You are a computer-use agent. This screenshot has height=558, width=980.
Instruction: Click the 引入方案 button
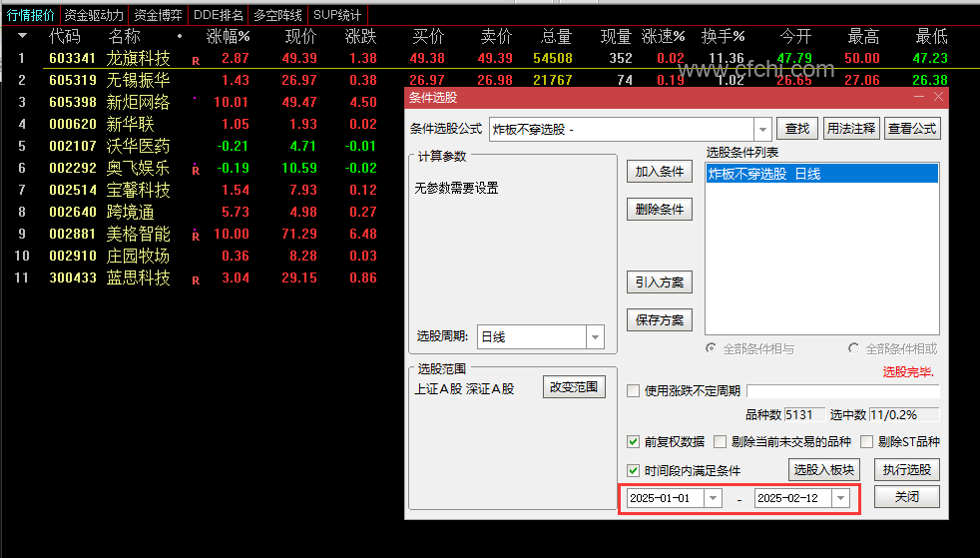pos(660,282)
